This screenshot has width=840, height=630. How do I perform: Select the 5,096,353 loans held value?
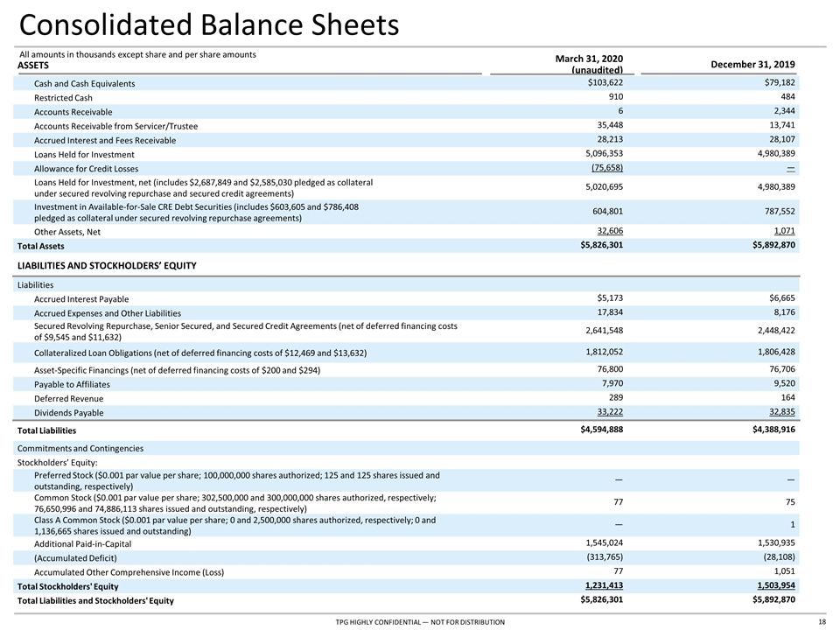[x=605, y=154]
